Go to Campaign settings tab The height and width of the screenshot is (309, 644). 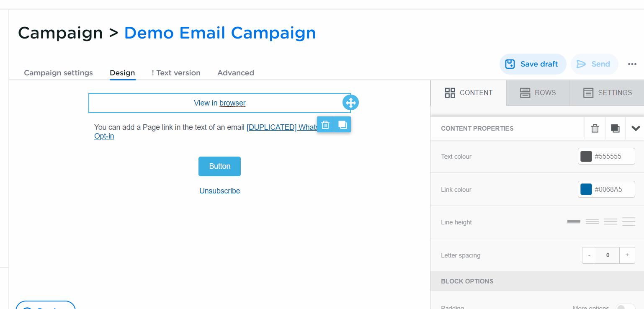point(58,73)
